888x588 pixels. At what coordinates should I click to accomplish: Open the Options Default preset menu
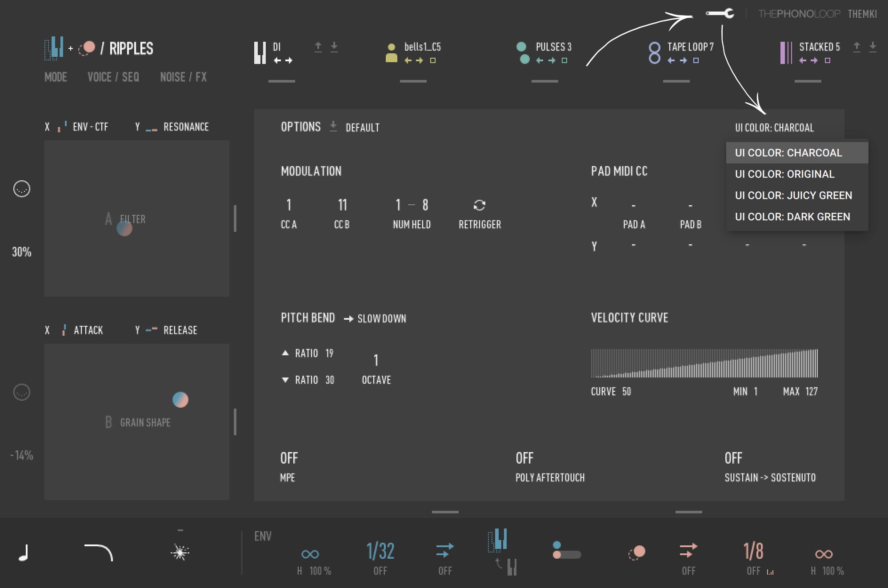[362, 127]
